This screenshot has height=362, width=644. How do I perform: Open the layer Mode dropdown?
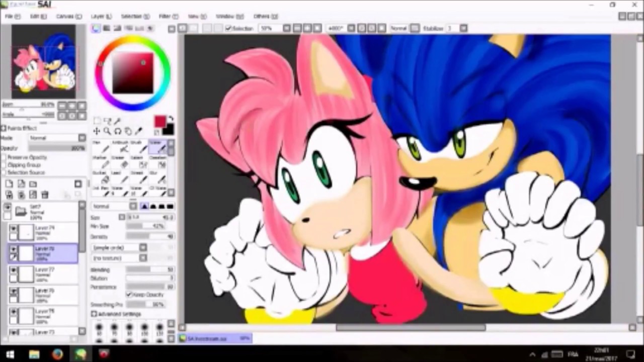point(57,138)
